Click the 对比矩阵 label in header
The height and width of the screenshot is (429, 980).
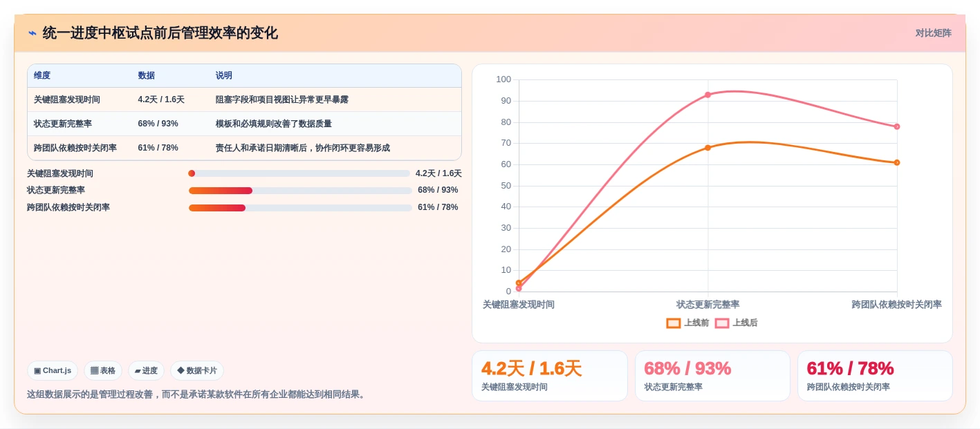[x=933, y=33]
